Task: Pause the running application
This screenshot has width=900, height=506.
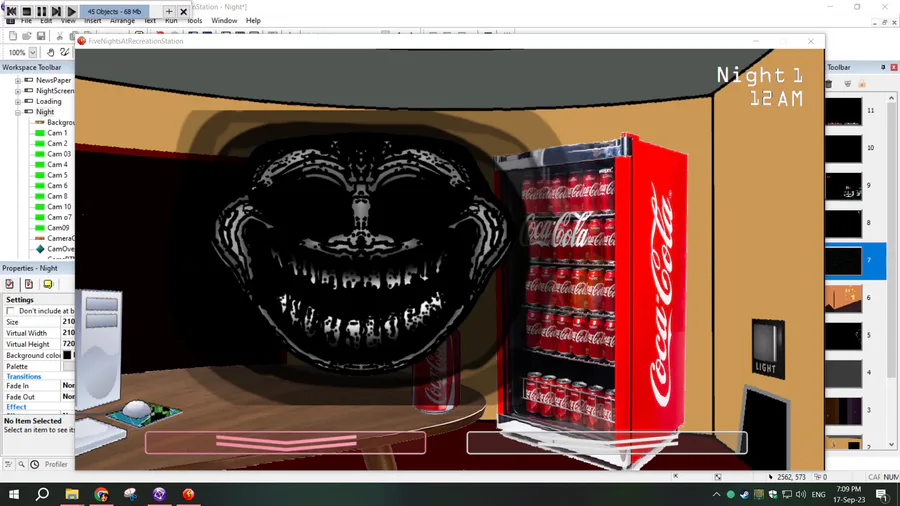Action: [x=41, y=11]
